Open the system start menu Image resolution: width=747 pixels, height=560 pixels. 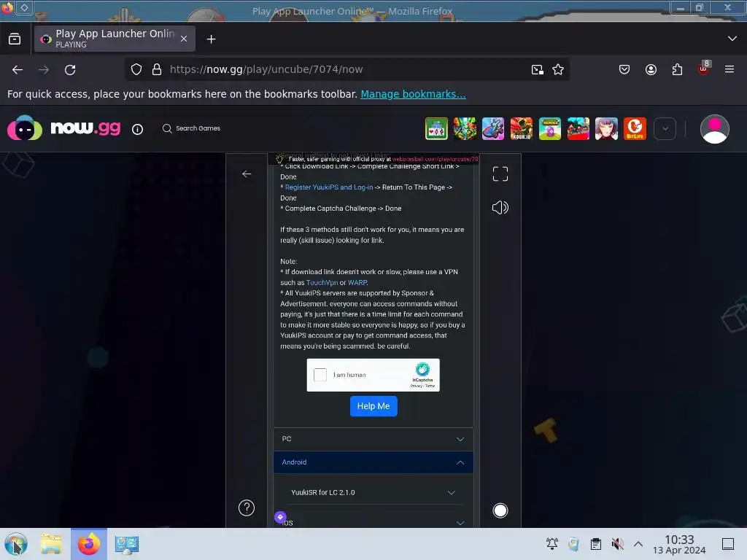[16, 544]
